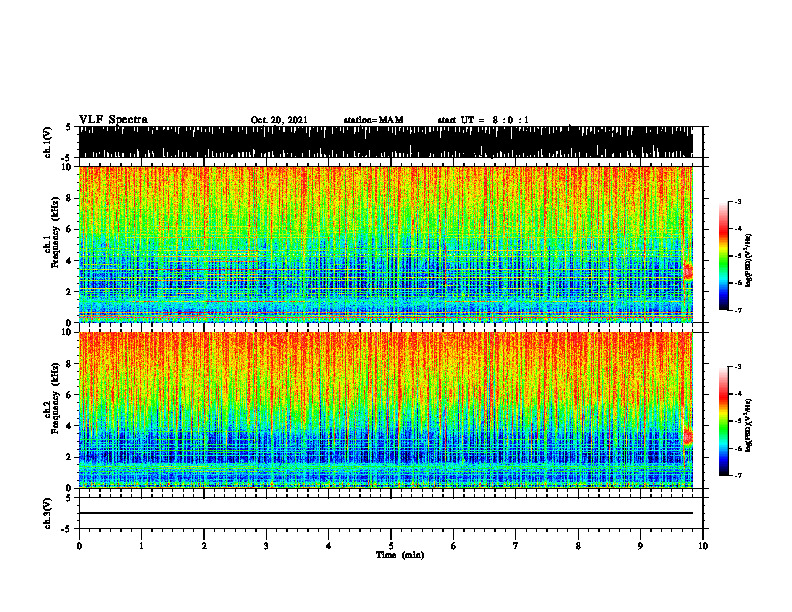Screen dimensions: 792x612
Task: Click the ch.2 spectrogram color scale bar
Action: point(724,421)
